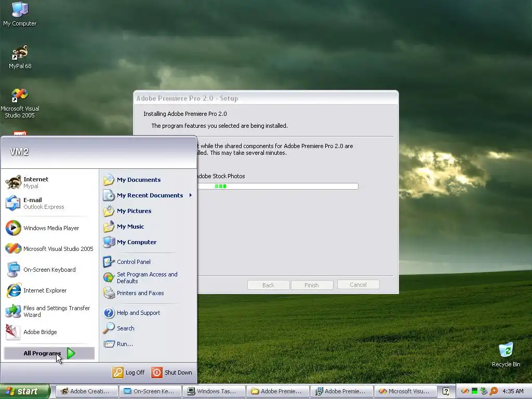Viewport: 532px width, 399px height.
Task: Open Files and Settings Transfer Wizard
Action: click(x=49, y=311)
